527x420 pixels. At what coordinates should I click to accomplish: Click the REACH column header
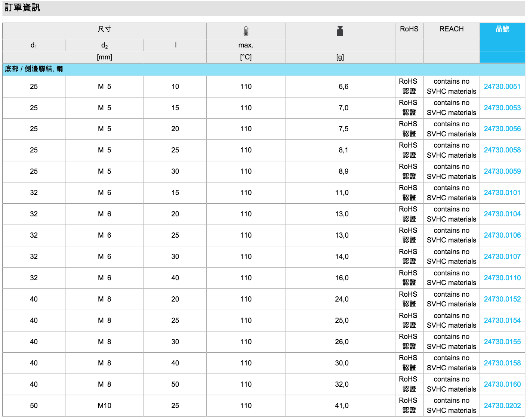(451, 29)
